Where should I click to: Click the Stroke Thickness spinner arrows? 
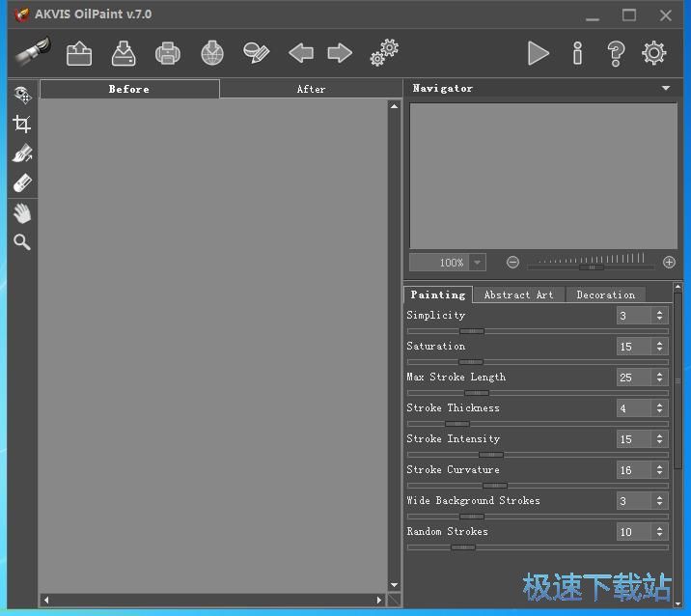tap(659, 408)
